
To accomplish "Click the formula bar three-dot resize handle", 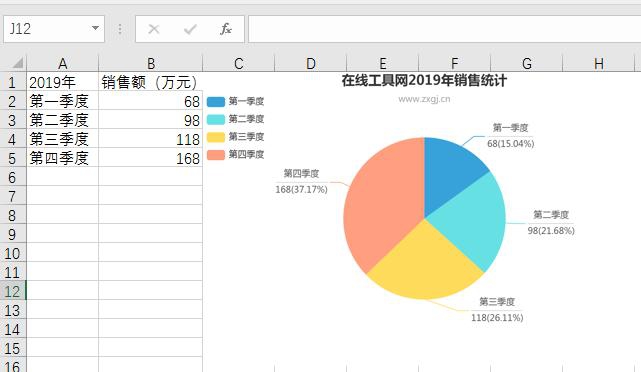I will click(120, 29).
